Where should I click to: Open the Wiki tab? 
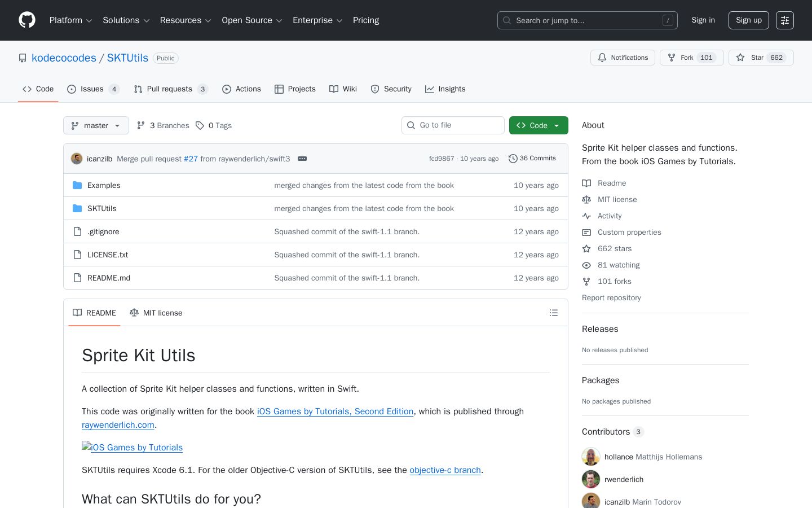point(343,89)
